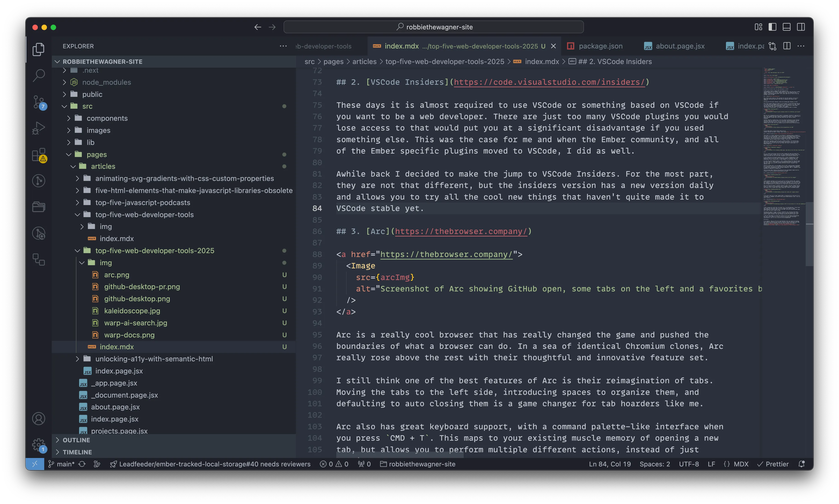839x504 pixels.
Task: Click the main* branch in status bar
Action: pyautogui.click(x=62, y=464)
